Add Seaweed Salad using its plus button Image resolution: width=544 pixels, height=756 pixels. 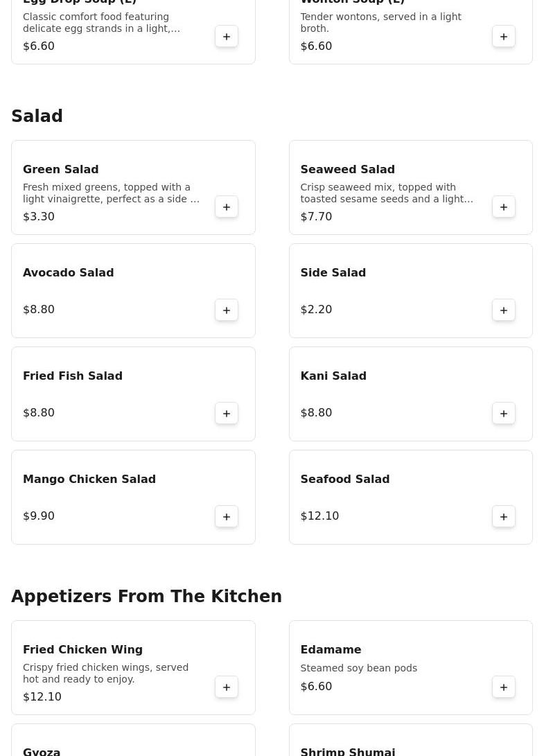(504, 206)
